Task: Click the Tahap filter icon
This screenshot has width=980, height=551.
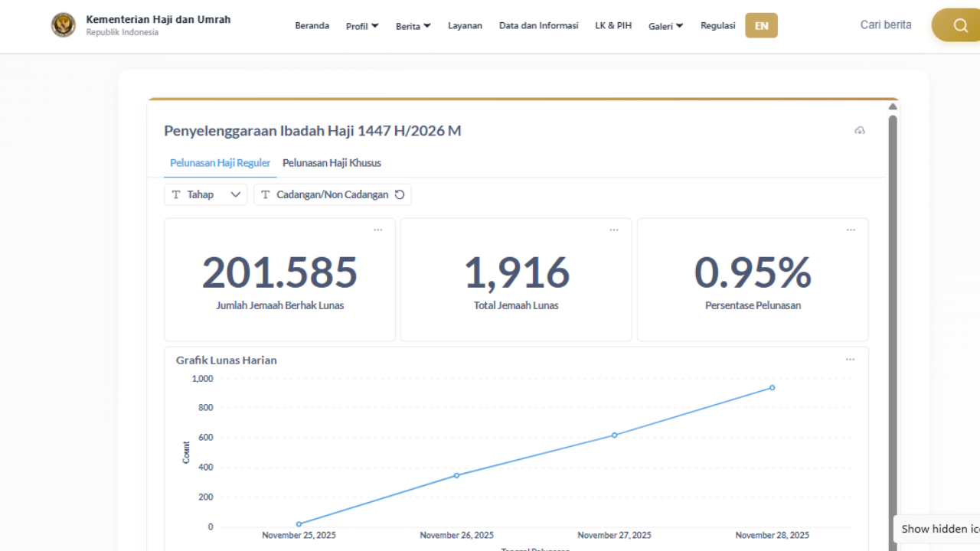Action: pos(177,194)
